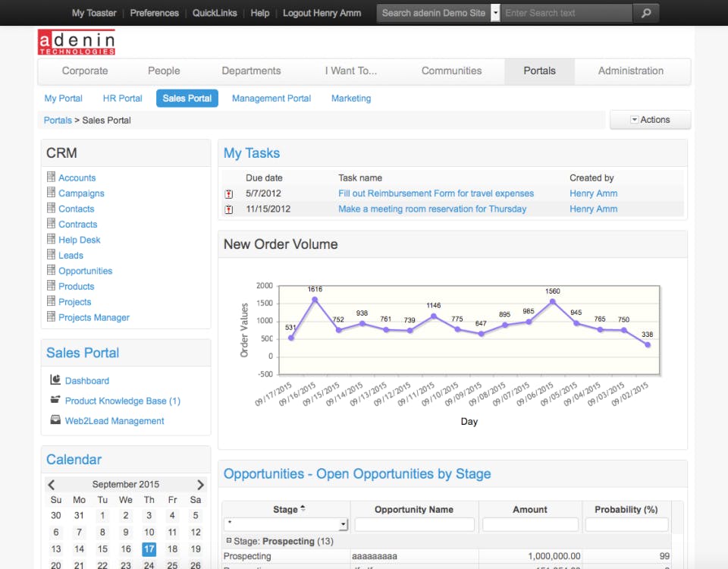The width and height of the screenshot is (728, 569).
Task: Click the 1616 data point on chart
Action: pyautogui.click(x=315, y=300)
